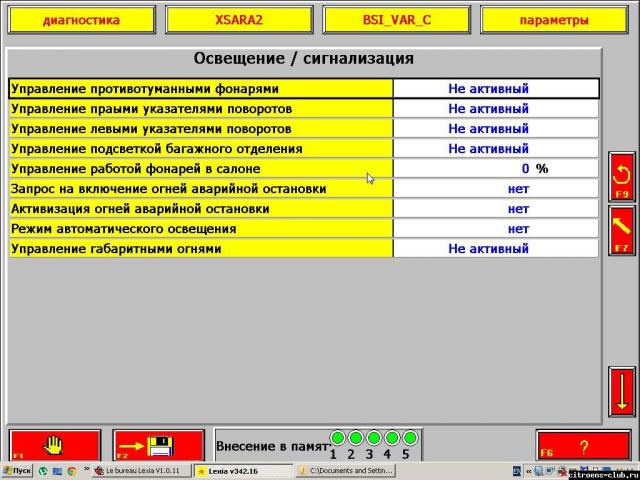Click Не активный value for габаритными огнями
This screenshot has height=480, width=640.
click(x=489, y=249)
